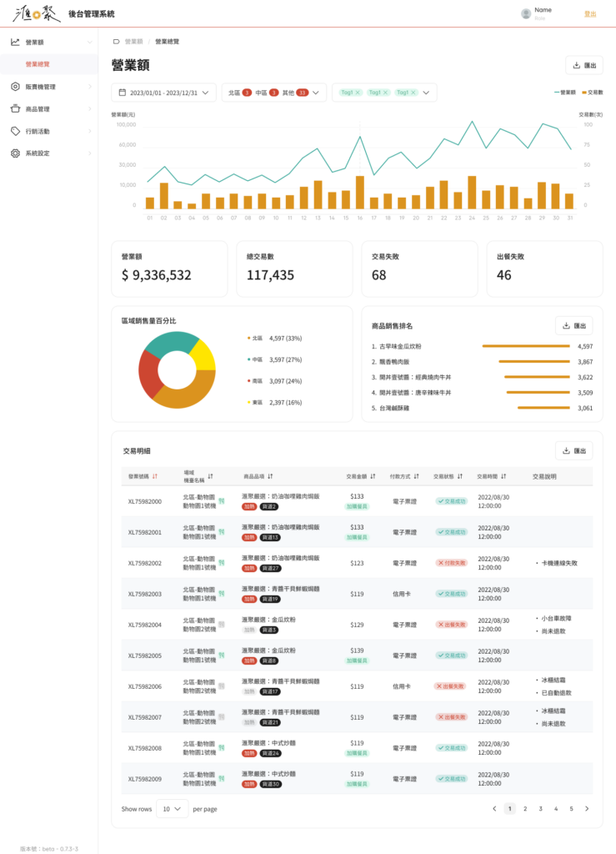This screenshot has height=854, width=616.
Task: Click the 販賣機管理 hexagon sidebar icon
Action: (x=15, y=87)
